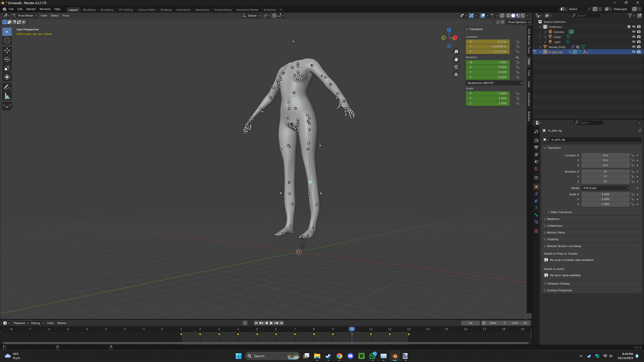Image resolution: width=644 pixels, height=362 pixels.
Task: Toggle the camera view icon
Action: click(x=456, y=67)
